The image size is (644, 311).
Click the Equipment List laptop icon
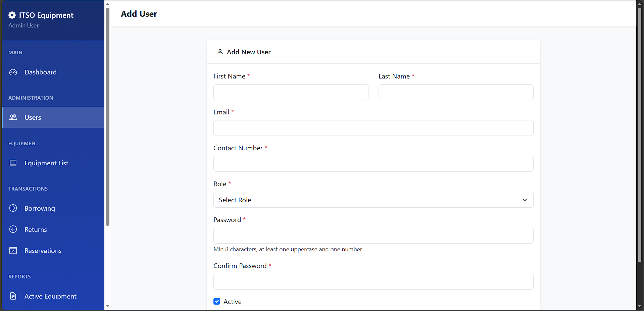pos(13,163)
